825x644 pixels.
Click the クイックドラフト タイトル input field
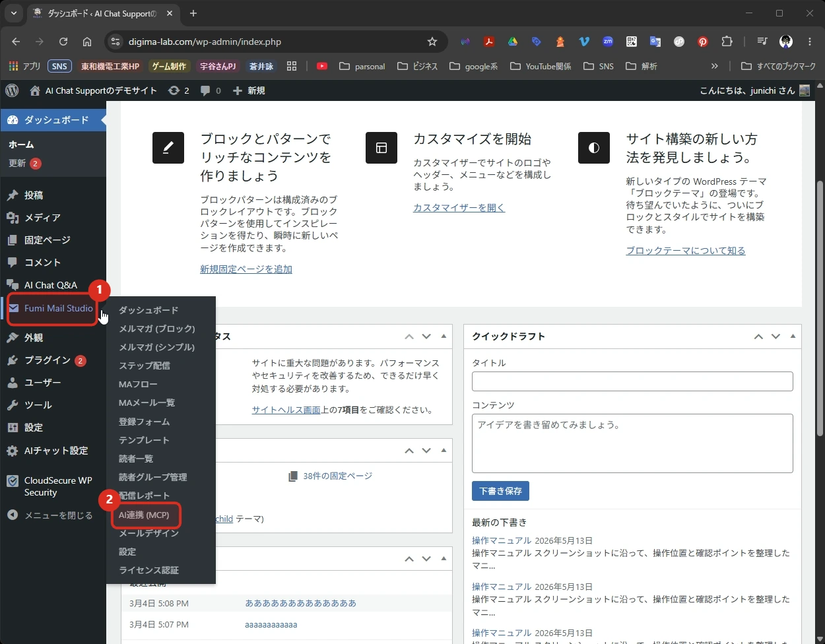(632, 381)
